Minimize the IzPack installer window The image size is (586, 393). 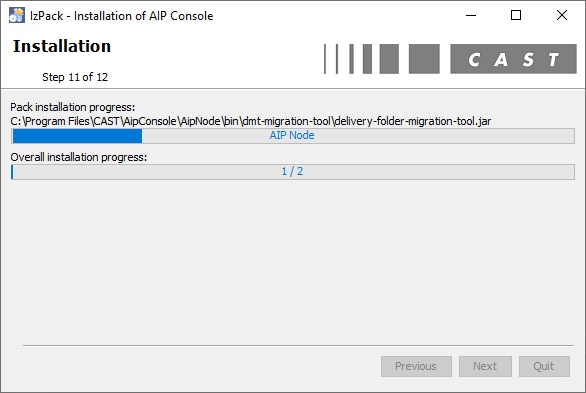click(x=471, y=15)
